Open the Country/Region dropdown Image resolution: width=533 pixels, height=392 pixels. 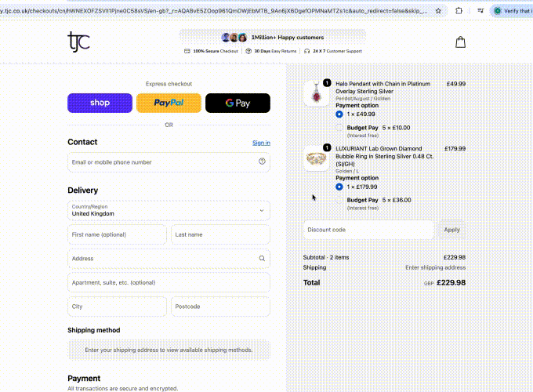click(x=169, y=210)
